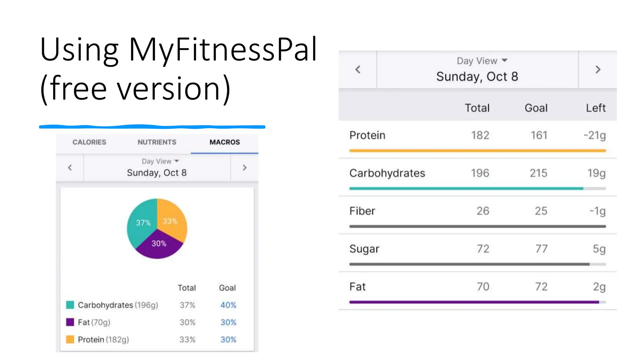Viewport: 644px width, 362px height.
Task: Go to previous day in left panel
Action: pos(70,168)
